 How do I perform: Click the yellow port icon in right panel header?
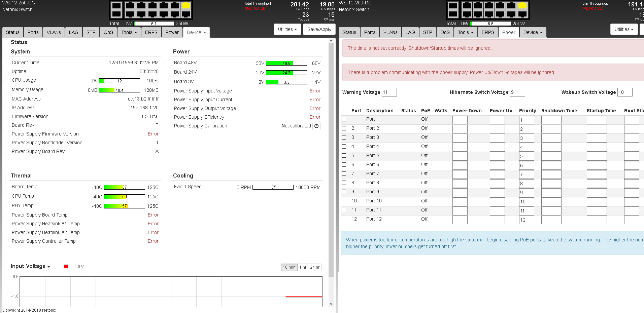[x=522, y=6]
